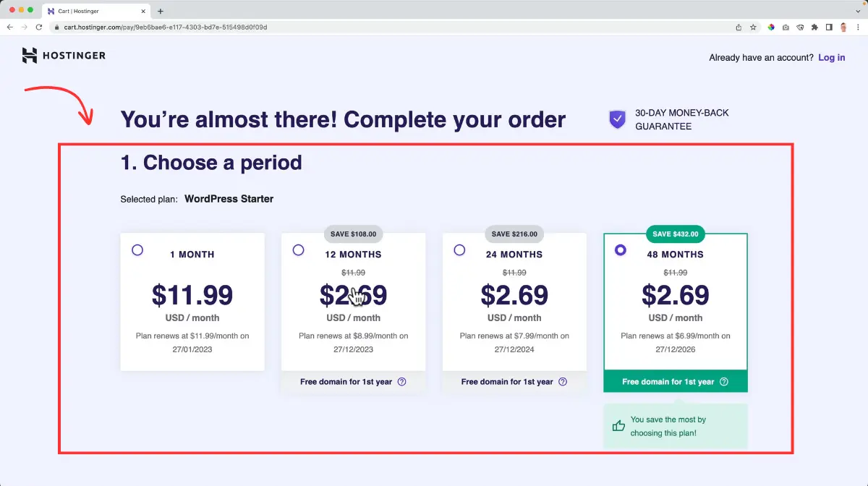Click the Log in link
This screenshot has height=486, width=868.
[831, 57]
